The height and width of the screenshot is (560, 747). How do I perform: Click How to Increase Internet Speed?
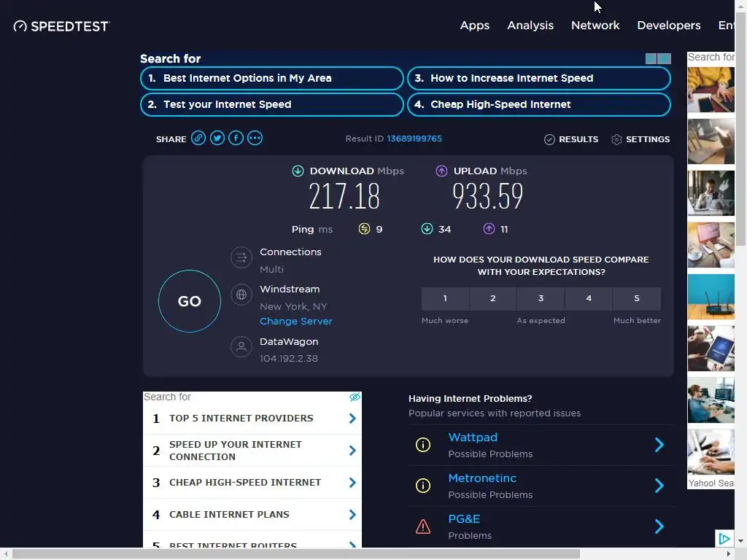pos(539,78)
